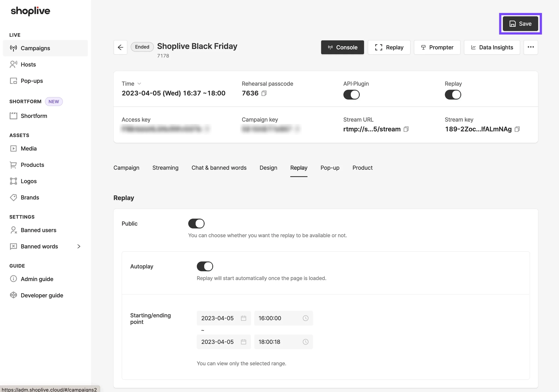Open Data Insights

click(x=492, y=47)
